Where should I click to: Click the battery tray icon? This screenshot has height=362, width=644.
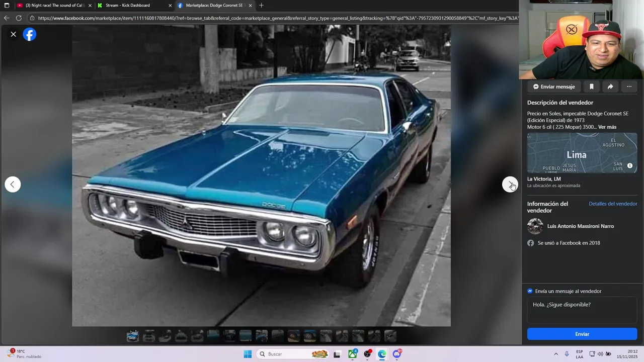pyautogui.click(x=608, y=354)
